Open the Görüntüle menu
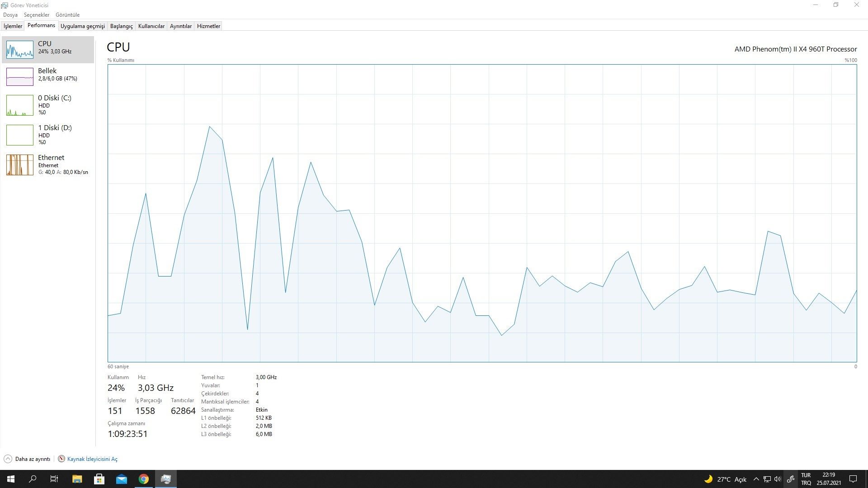This screenshot has width=868, height=488. point(67,15)
